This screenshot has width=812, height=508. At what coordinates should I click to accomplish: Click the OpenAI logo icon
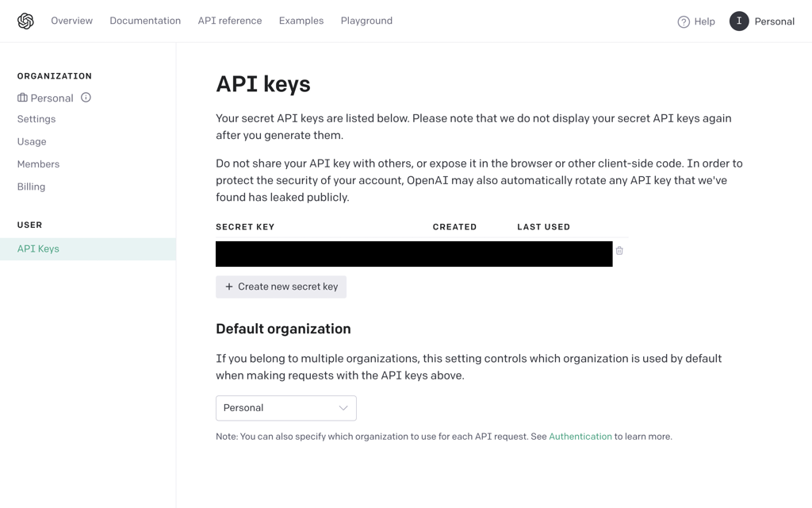(25, 21)
